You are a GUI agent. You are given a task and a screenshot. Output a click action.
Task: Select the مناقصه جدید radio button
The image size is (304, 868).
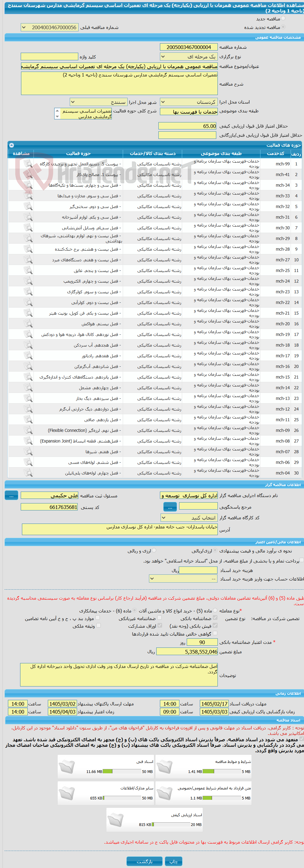(x=283, y=18)
